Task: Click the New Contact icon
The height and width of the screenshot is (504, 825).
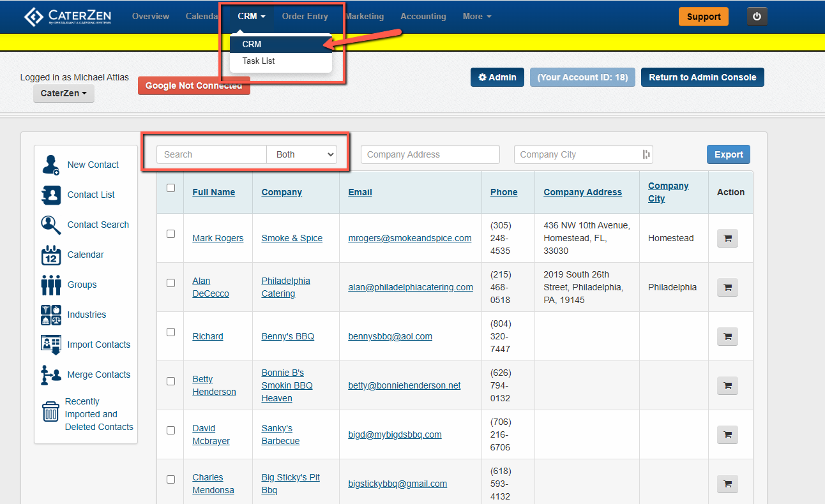Action: (50, 165)
